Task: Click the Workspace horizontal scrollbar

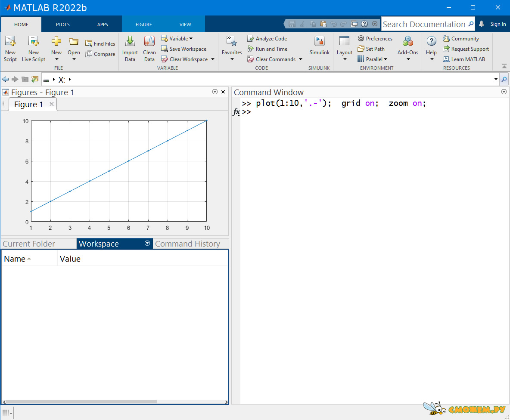Action: point(81,401)
